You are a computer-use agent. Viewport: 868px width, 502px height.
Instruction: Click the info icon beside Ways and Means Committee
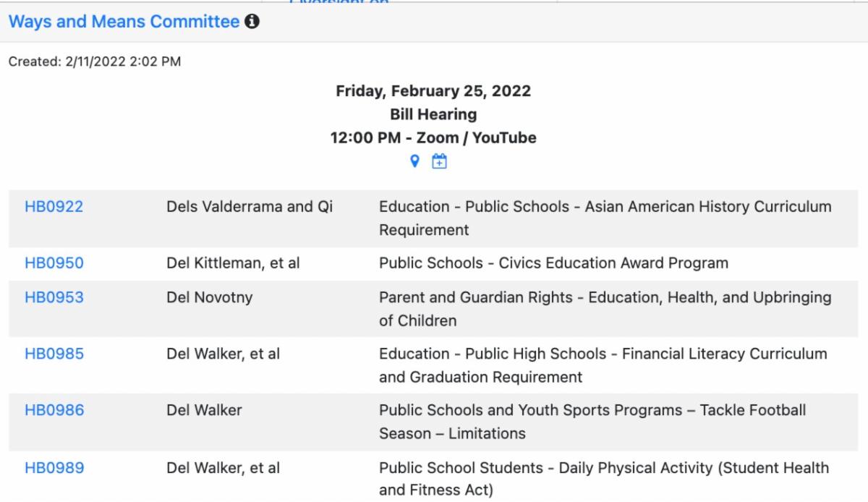252,22
